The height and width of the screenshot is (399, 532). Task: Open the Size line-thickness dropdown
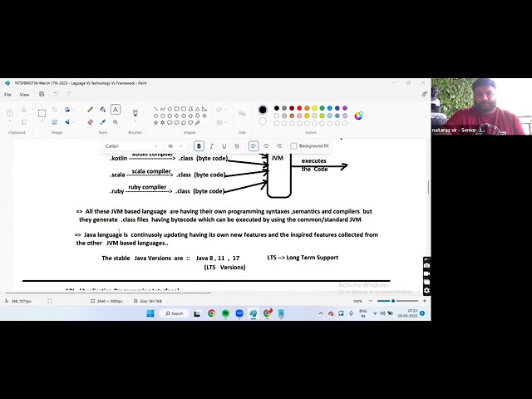(242, 115)
